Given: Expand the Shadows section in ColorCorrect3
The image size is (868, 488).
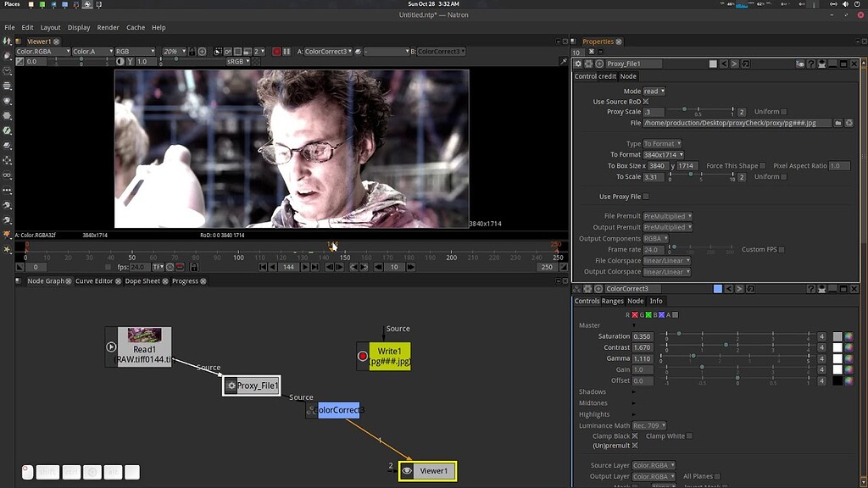Looking at the screenshot, I should (x=632, y=392).
